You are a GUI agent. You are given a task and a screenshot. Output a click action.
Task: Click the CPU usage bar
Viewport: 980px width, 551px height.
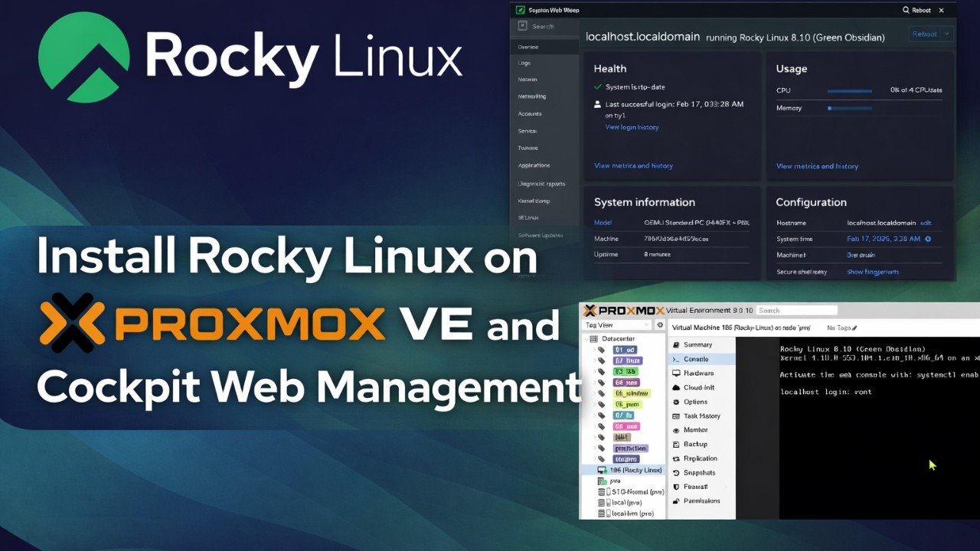[850, 90]
